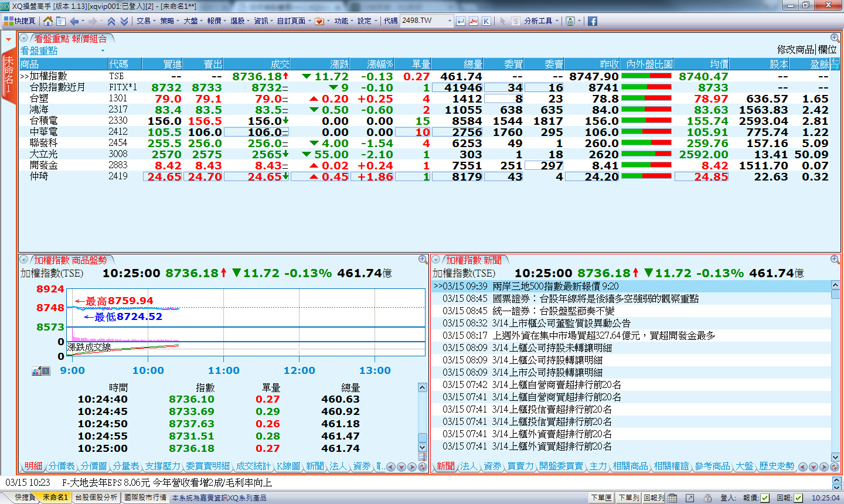Switch to the 台股個股分析 bottom tab
The width and height of the screenshot is (844, 504).
[x=97, y=498]
